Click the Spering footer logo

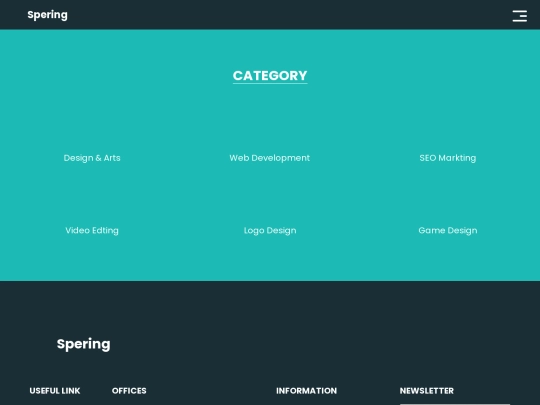[84, 344]
